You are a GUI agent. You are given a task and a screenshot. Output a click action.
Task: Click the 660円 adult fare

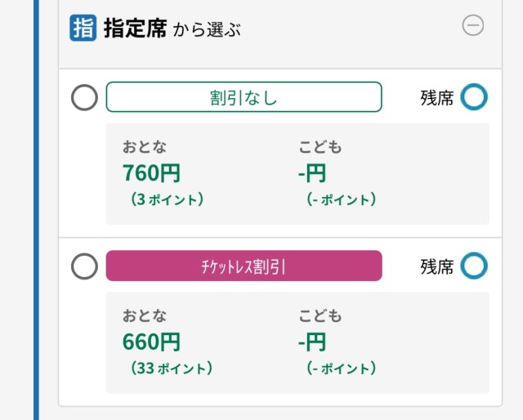pos(152,342)
